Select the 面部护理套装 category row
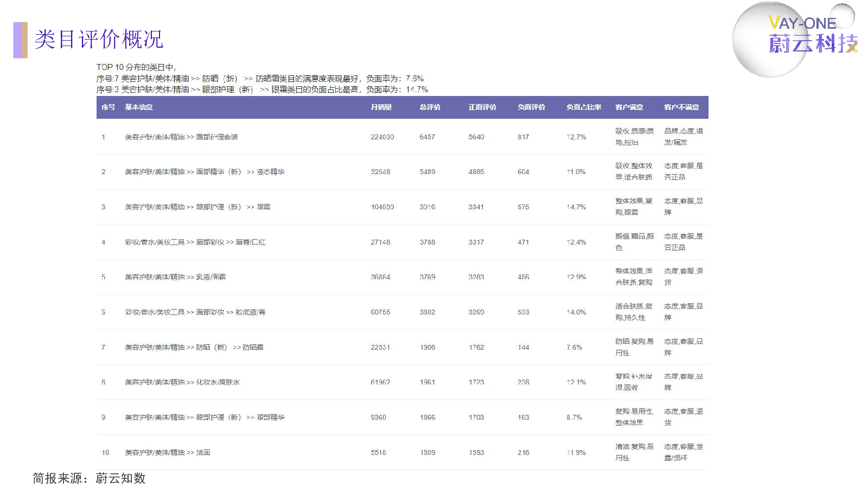The width and height of the screenshot is (868, 488). pos(181,137)
